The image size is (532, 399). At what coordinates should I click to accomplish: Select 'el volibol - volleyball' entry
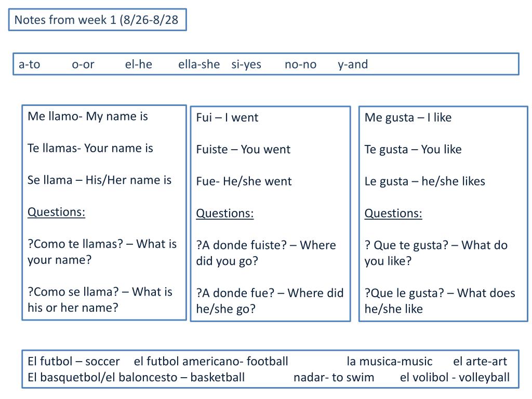(455, 377)
